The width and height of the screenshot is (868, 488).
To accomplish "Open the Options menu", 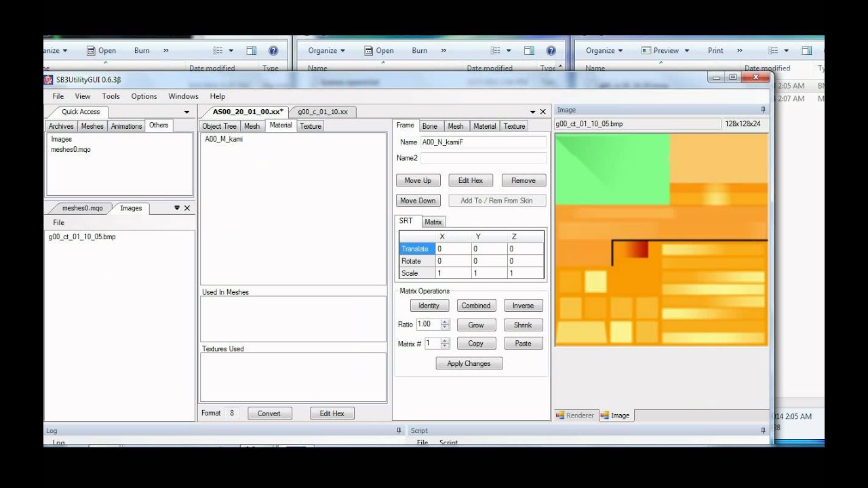I will click(144, 96).
